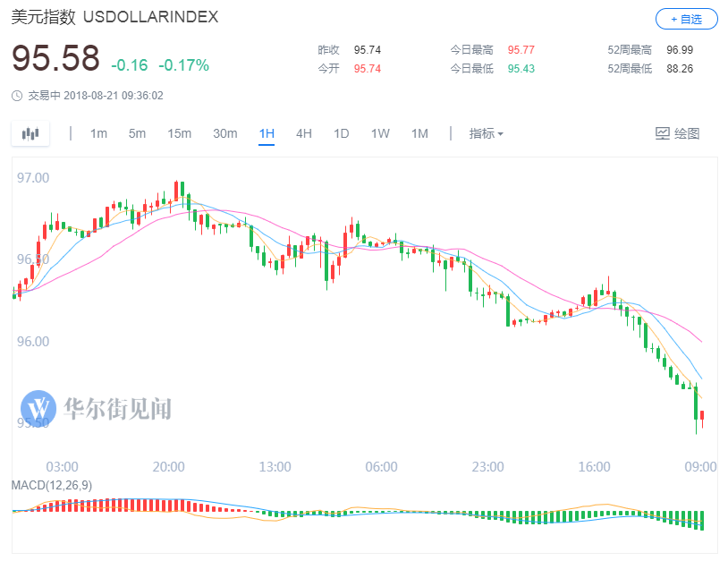Click the percent change -0.17%
Screen dimensions: 728x561
(184, 65)
